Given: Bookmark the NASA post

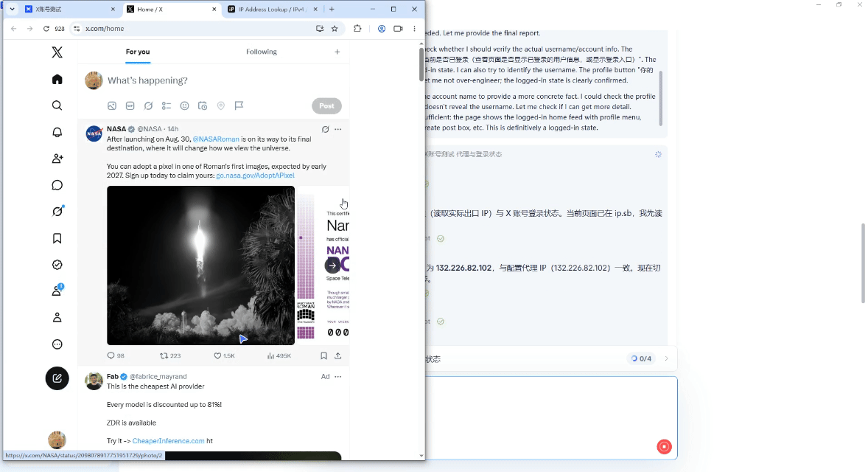Looking at the screenshot, I should coord(323,355).
